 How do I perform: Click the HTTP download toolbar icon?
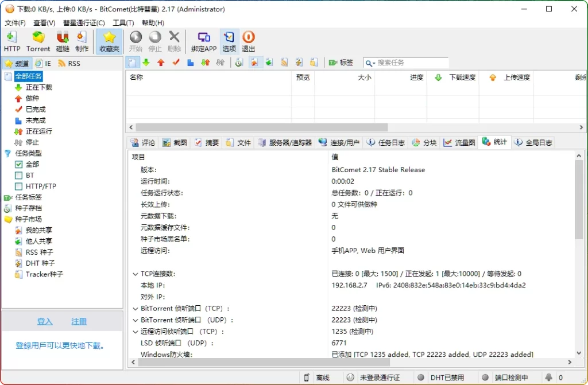[11, 42]
